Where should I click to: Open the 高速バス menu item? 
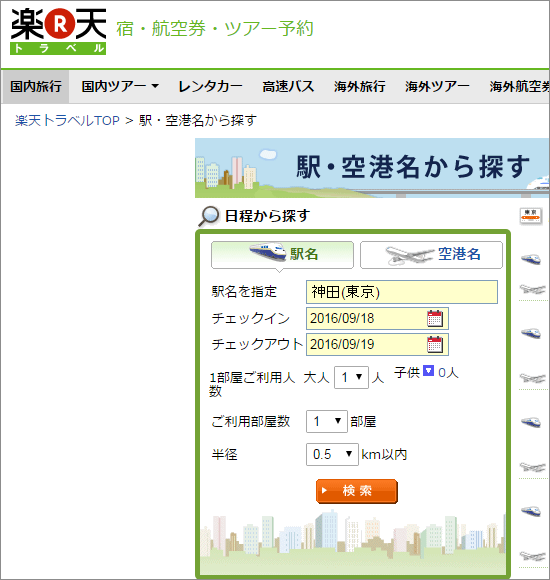coord(288,87)
